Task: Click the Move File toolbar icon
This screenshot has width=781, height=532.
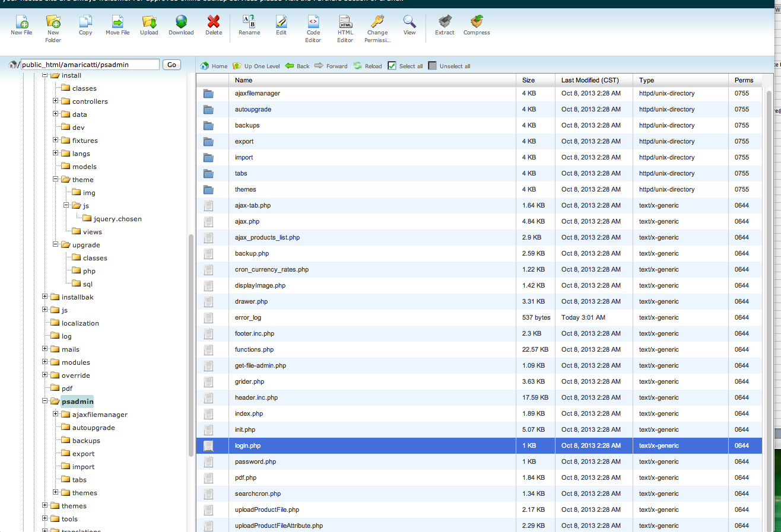Action: pos(118,22)
